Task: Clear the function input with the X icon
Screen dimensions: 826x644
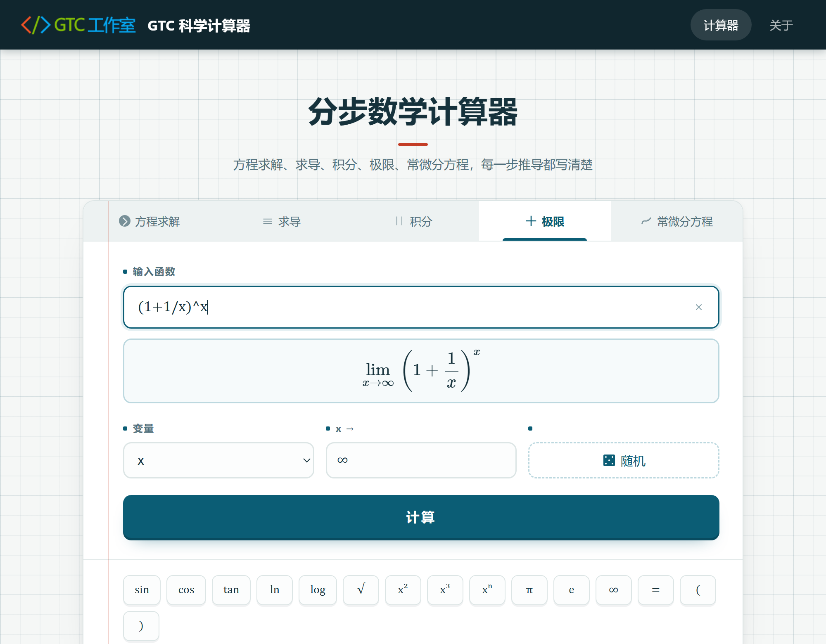Action: pos(698,307)
